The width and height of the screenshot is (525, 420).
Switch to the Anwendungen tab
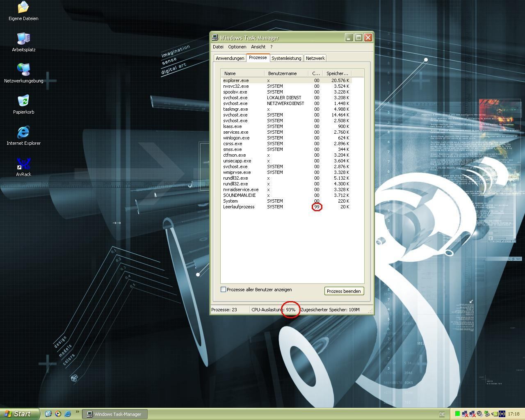pos(230,58)
